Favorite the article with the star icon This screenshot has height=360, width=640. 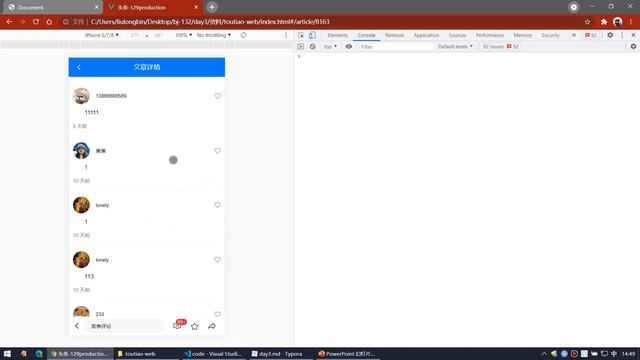click(195, 326)
